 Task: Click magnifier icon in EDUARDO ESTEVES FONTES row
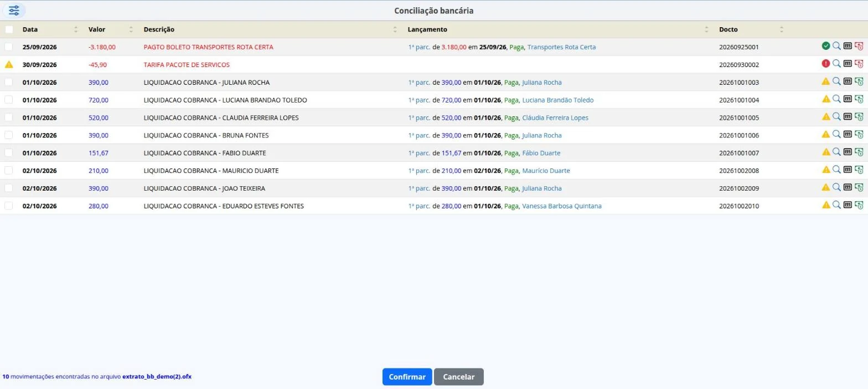836,205
